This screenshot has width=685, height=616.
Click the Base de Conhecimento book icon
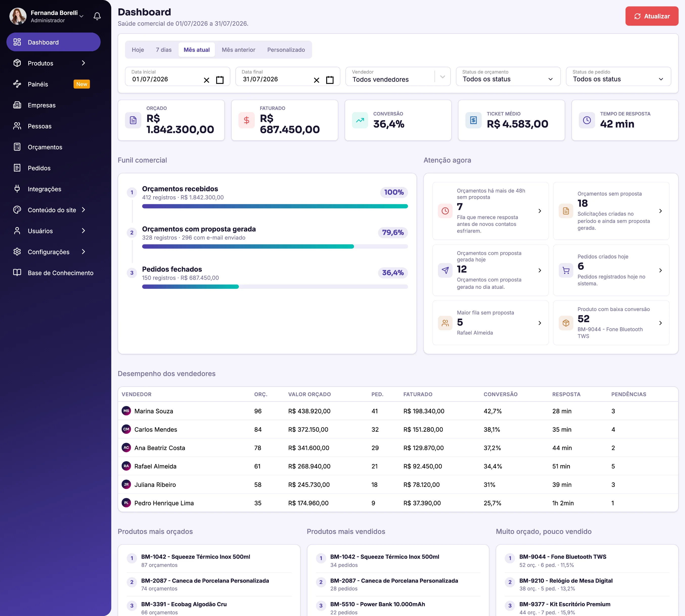coord(17,272)
